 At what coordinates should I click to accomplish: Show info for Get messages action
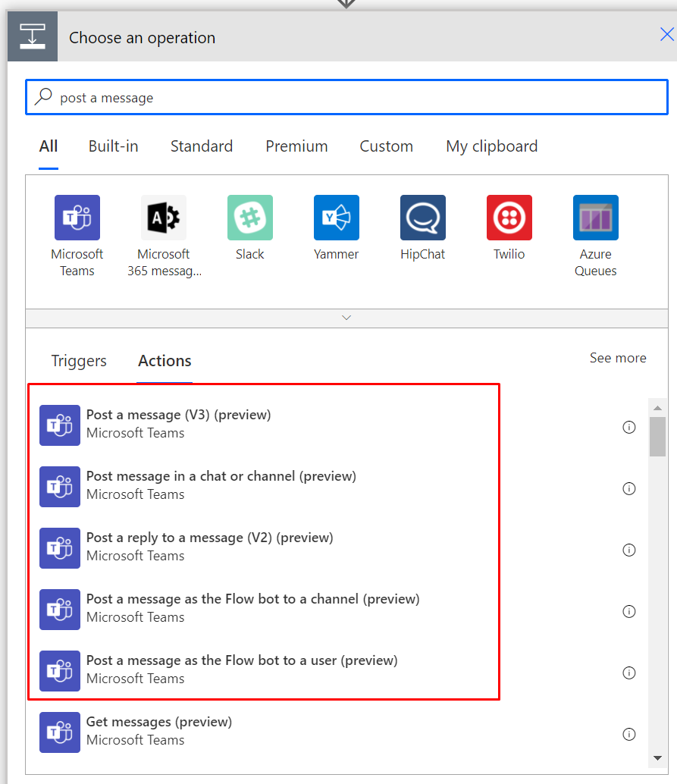click(x=629, y=734)
